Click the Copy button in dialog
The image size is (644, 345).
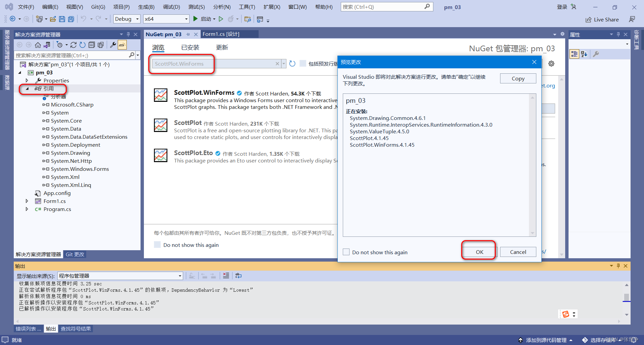(x=518, y=78)
